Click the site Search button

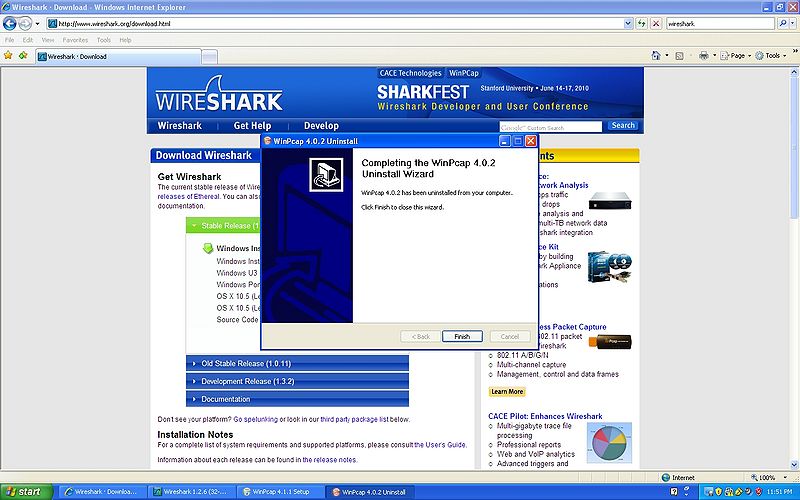click(623, 126)
